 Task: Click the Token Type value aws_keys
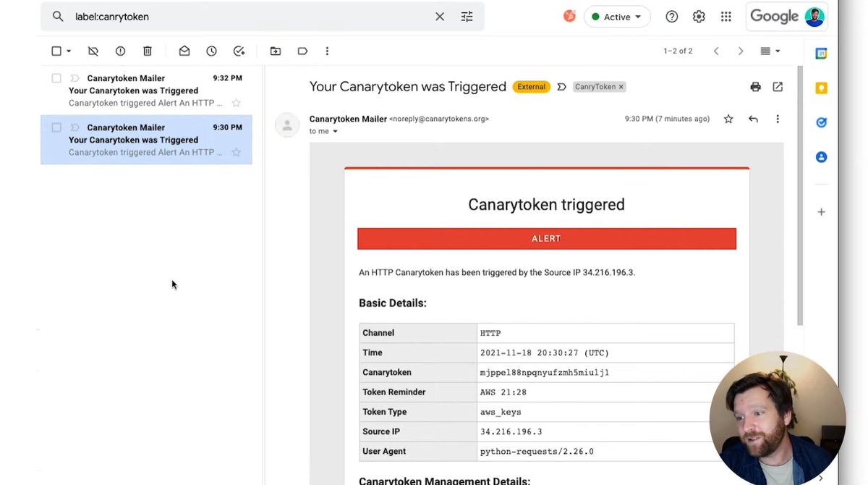coord(501,412)
